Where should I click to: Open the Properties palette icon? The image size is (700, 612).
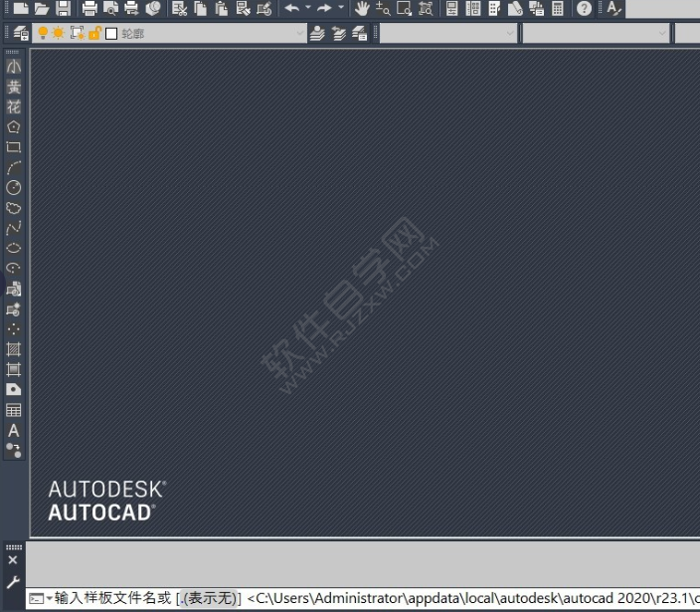pos(451,8)
